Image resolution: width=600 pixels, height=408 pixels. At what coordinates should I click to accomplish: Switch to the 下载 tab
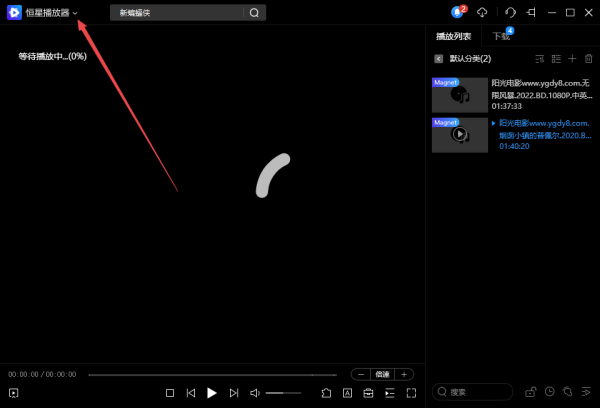[500, 36]
